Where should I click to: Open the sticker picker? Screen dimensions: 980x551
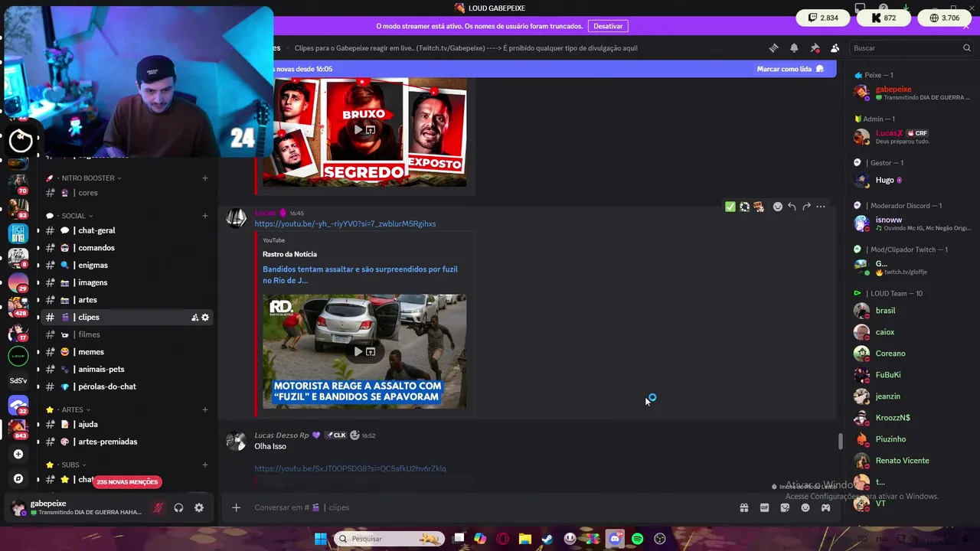pos(785,507)
